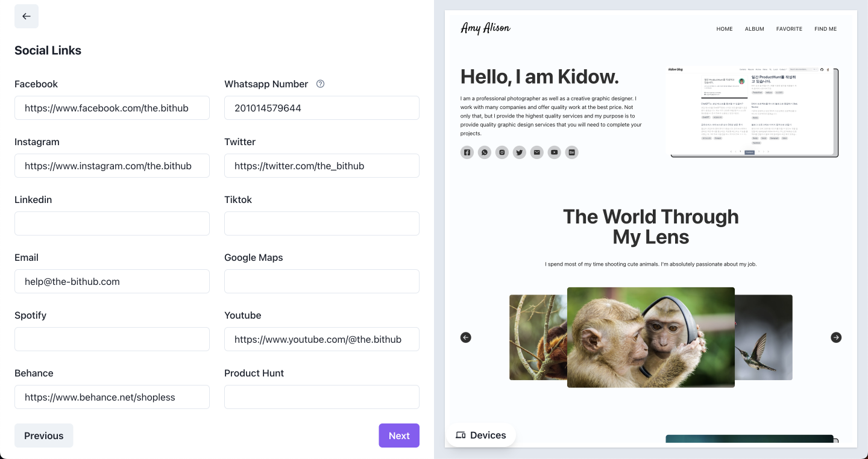Click the Instagram icon in the preview

click(x=502, y=152)
